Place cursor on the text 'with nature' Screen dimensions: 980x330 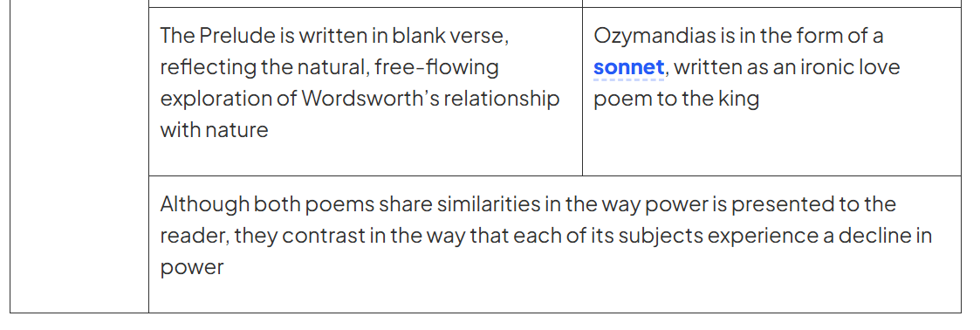coord(215,130)
